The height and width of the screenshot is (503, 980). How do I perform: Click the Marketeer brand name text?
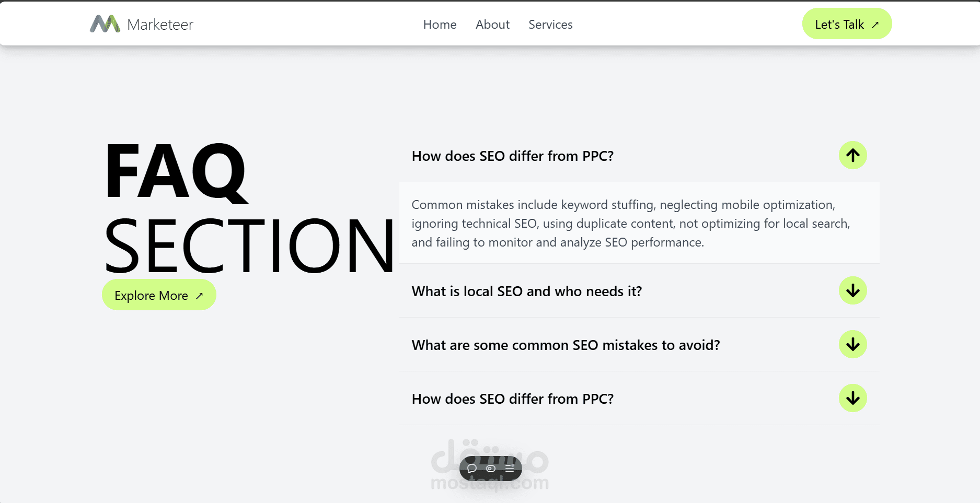click(x=160, y=25)
